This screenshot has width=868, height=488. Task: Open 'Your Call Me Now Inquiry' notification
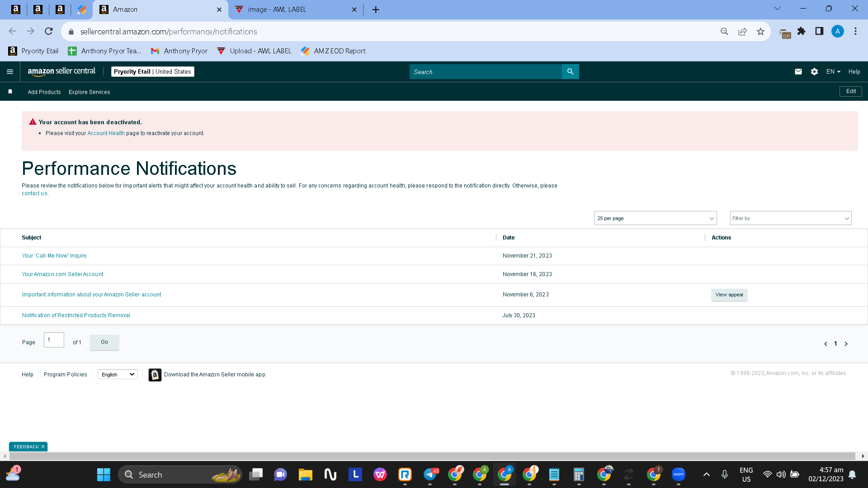point(54,256)
